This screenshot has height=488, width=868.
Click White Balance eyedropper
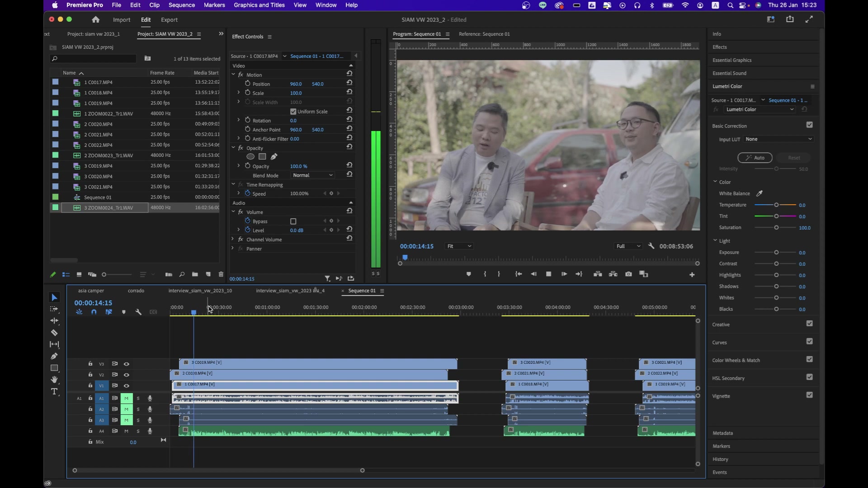click(x=759, y=193)
